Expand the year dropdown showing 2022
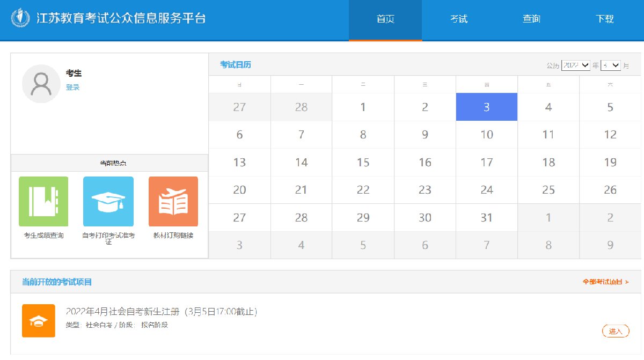Screen dimensions: 644x360 575,65
